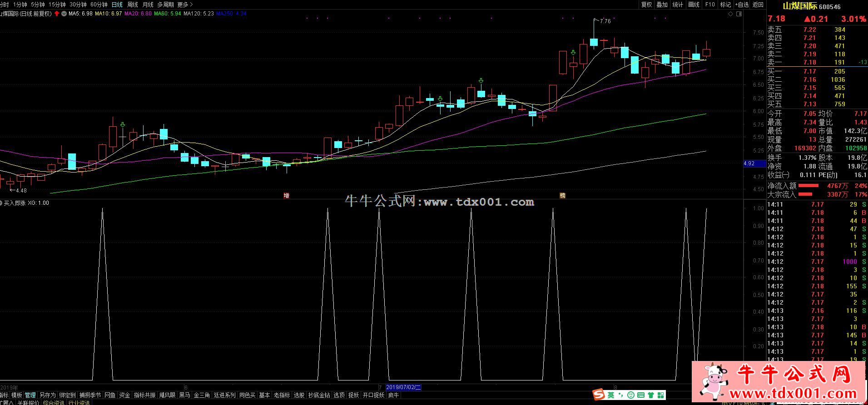Open the grid toolbox icon in input bar
868x405 pixels.
coord(660,395)
